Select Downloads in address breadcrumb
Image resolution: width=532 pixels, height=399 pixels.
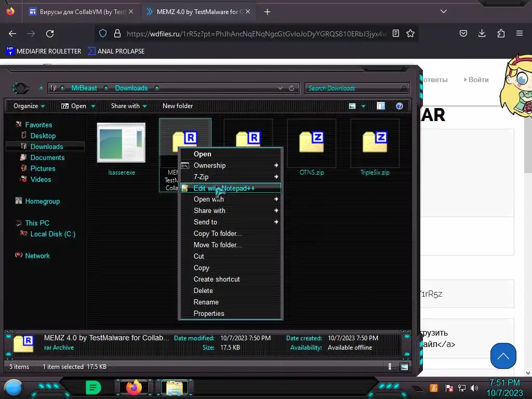(131, 88)
